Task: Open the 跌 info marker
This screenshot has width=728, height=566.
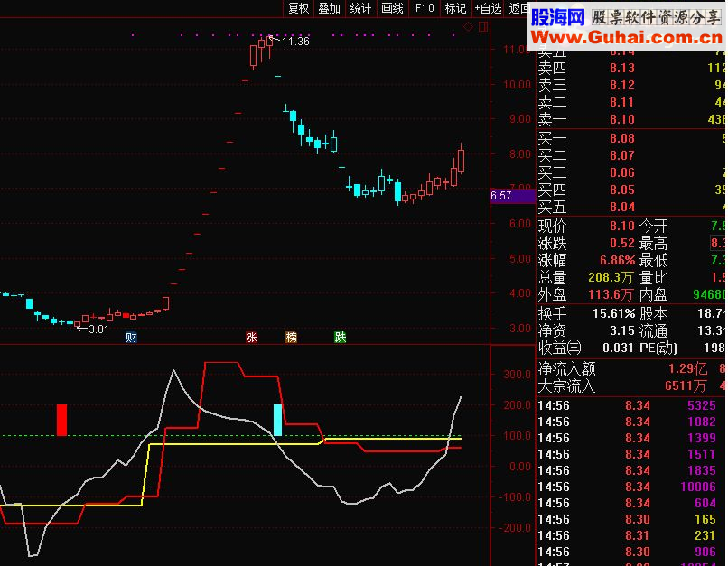Action: tap(341, 338)
